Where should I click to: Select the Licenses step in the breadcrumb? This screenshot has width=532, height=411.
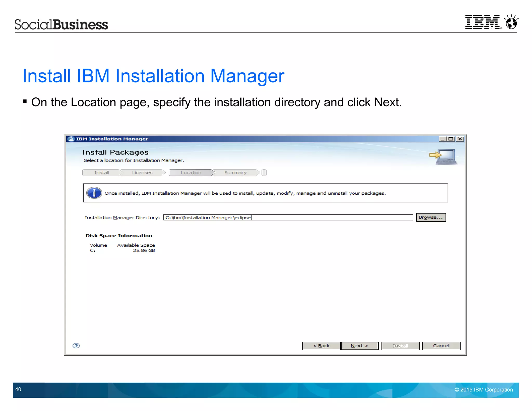tap(142, 173)
